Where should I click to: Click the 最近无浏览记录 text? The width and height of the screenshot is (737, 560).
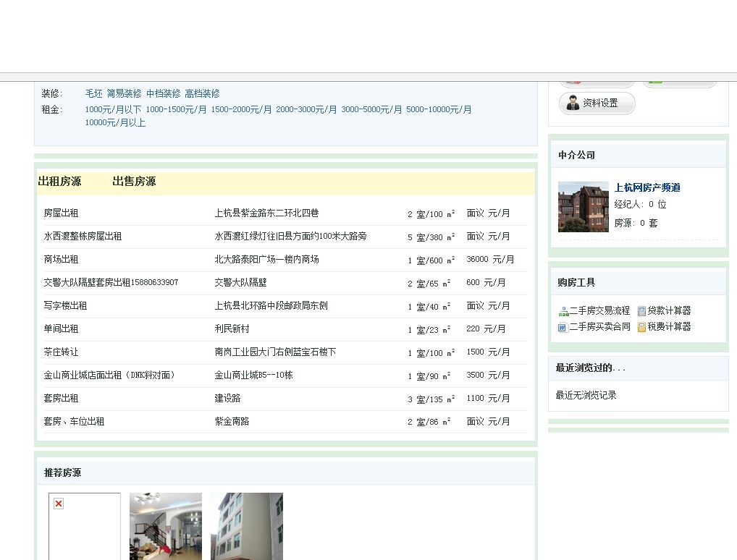pyautogui.click(x=586, y=395)
